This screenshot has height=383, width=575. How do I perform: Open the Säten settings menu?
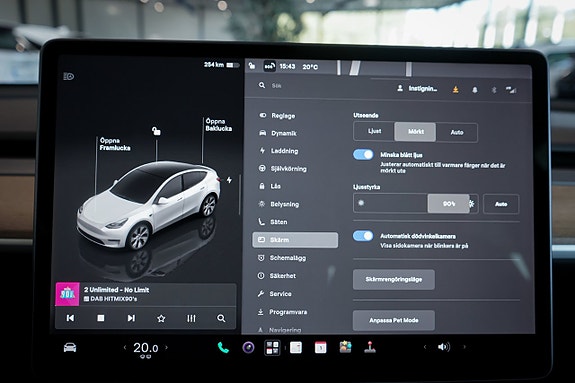click(273, 222)
